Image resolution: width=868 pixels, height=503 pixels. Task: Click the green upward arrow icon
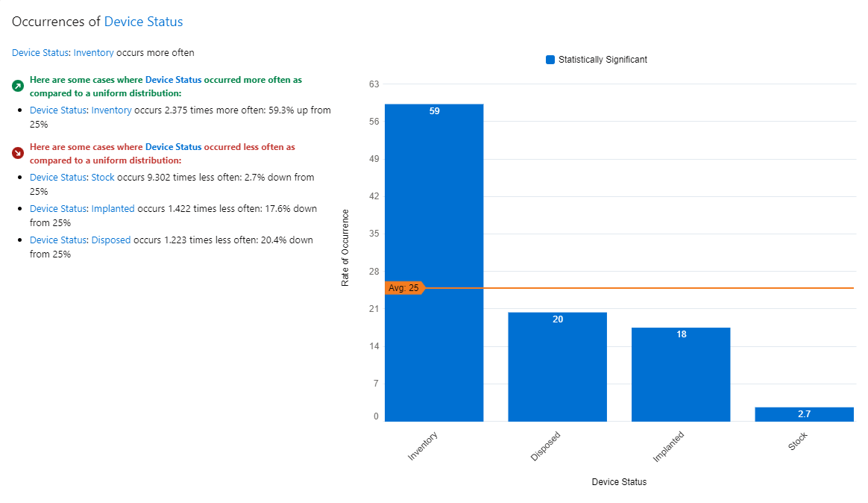(18, 86)
